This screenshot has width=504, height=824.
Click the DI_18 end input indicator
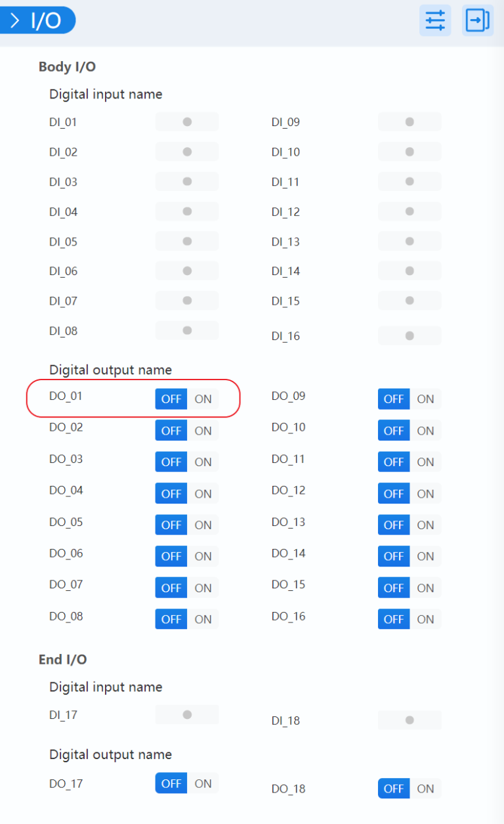point(409,720)
